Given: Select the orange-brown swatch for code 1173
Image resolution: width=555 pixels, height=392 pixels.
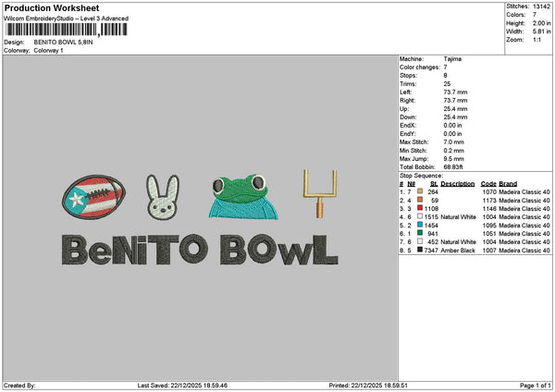Looking at the screenshot, I should (420, 200).
